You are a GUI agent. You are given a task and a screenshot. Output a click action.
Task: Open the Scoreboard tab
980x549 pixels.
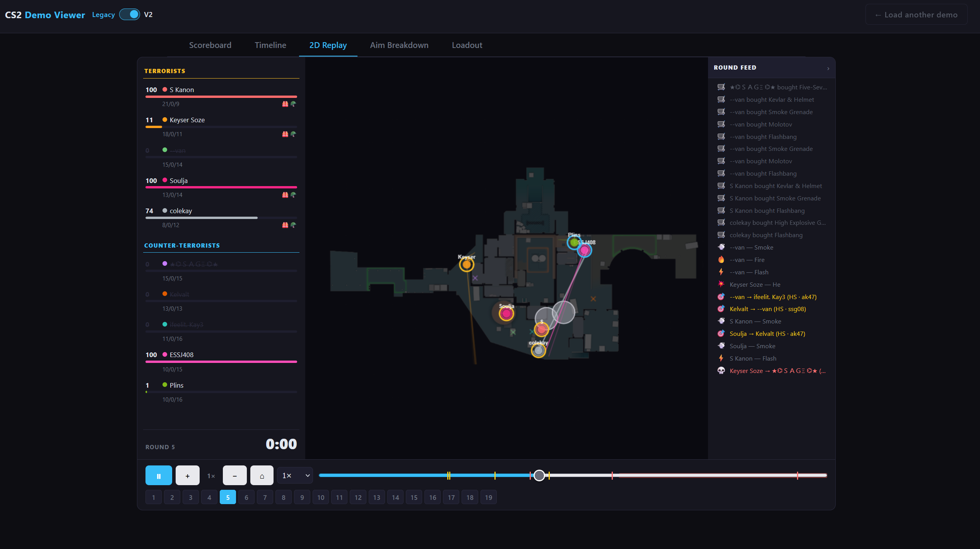pos(210,45)
